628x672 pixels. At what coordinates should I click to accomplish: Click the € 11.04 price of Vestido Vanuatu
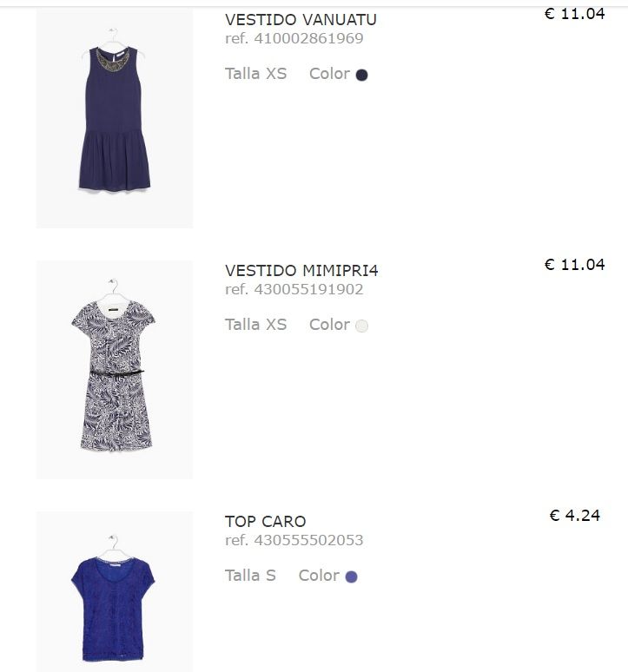click(x=574, y=14)
